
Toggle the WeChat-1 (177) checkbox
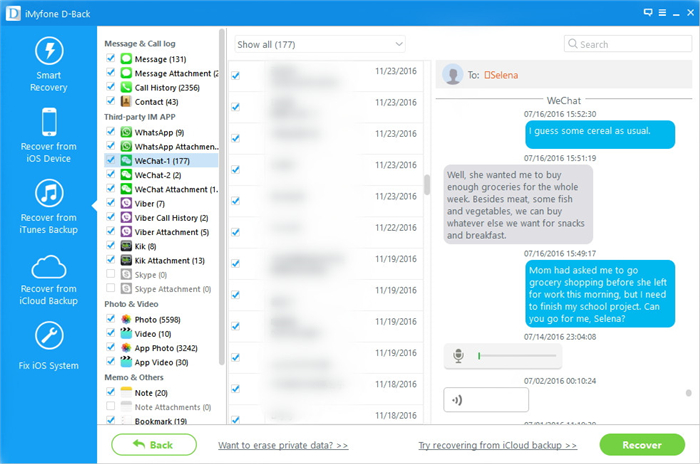point(111,160)
